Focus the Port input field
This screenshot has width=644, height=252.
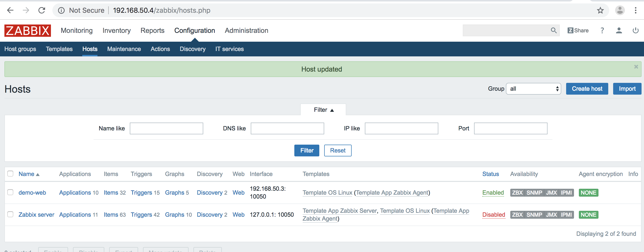[511, 128]
